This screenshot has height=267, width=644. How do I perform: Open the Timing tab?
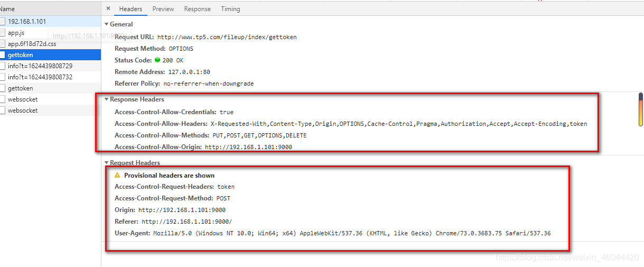coord(230,9)
